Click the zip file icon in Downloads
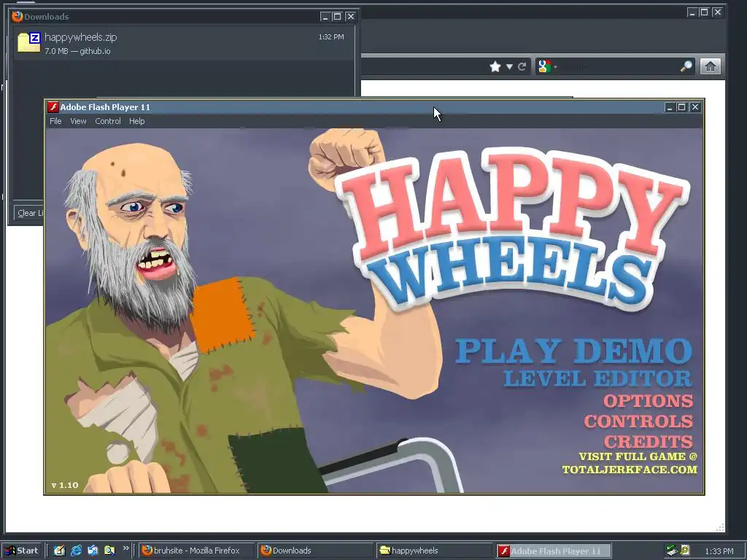This screenshot has height=560, width=747. [28, 42]
